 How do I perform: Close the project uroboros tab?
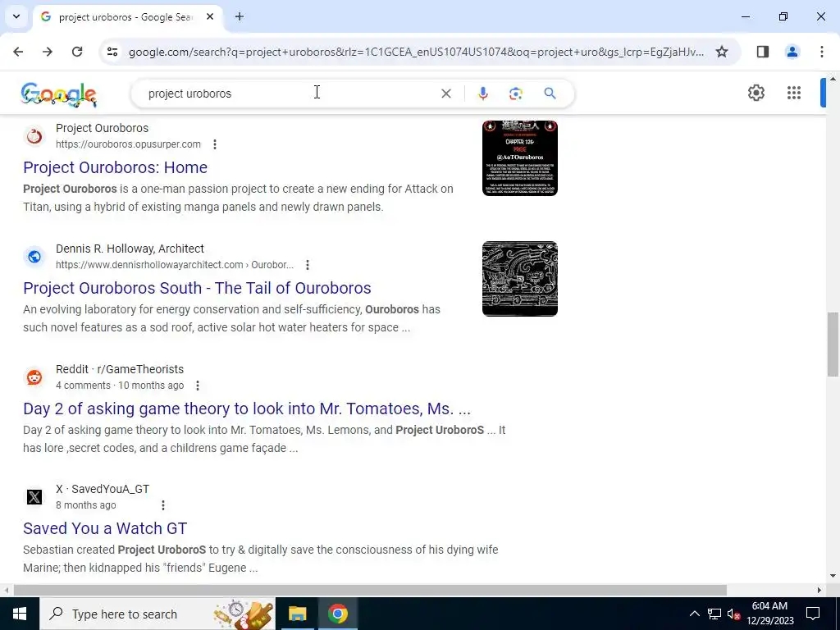210,16
